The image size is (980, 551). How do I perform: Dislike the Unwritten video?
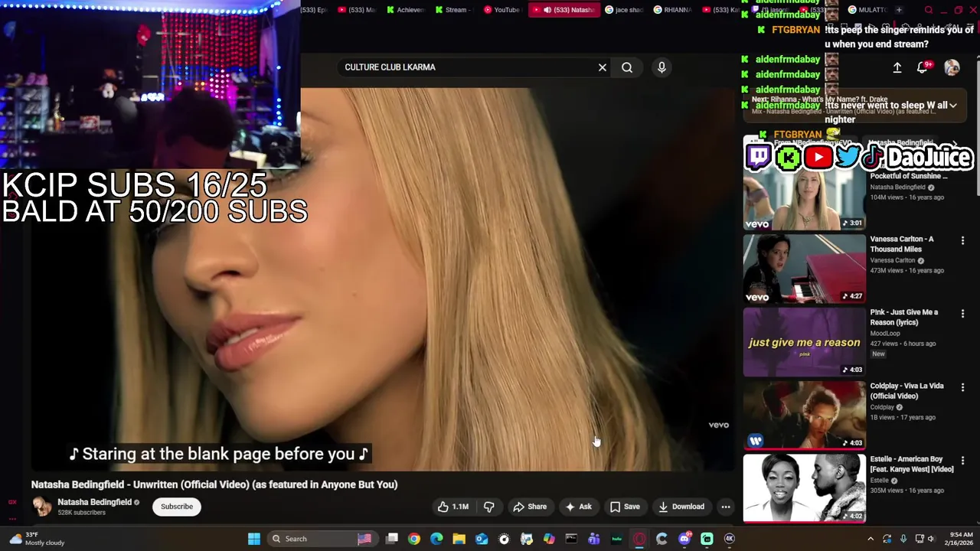click(x=488, y=507)
